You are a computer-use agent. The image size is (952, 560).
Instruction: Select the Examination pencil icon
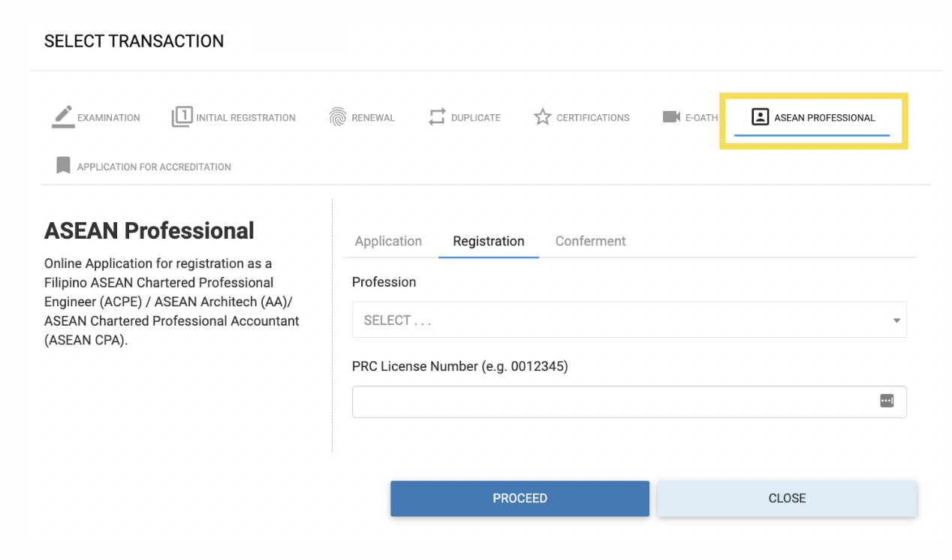click(x=63, y=116)
